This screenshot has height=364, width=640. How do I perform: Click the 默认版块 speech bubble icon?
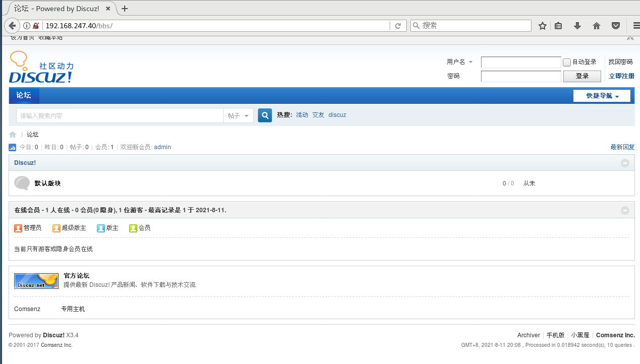[22, 183]
